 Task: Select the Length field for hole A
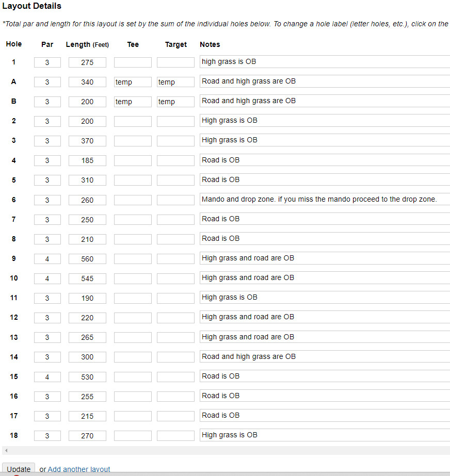point(87,82)
